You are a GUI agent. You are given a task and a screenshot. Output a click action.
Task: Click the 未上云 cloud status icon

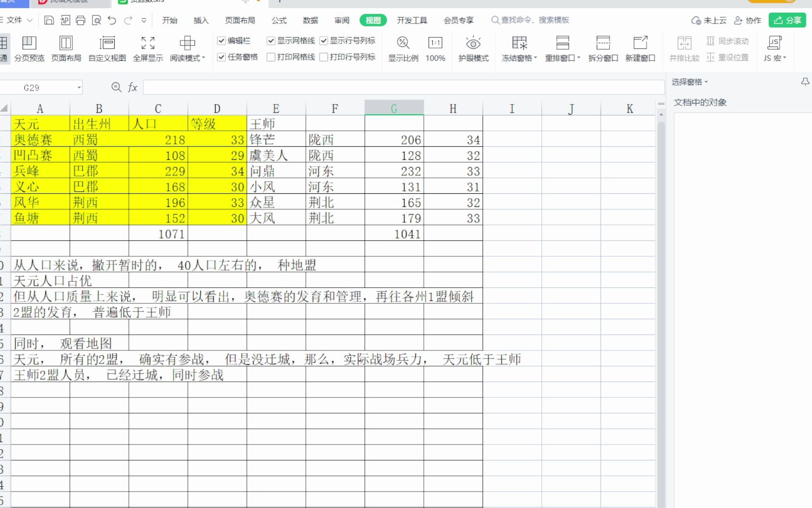click(696, 21)
